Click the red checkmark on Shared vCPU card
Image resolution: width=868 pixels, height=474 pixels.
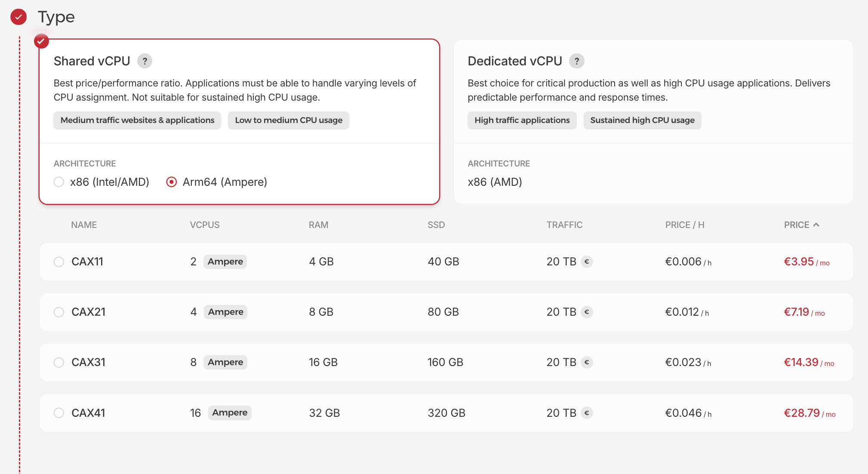tap(41, 41)
